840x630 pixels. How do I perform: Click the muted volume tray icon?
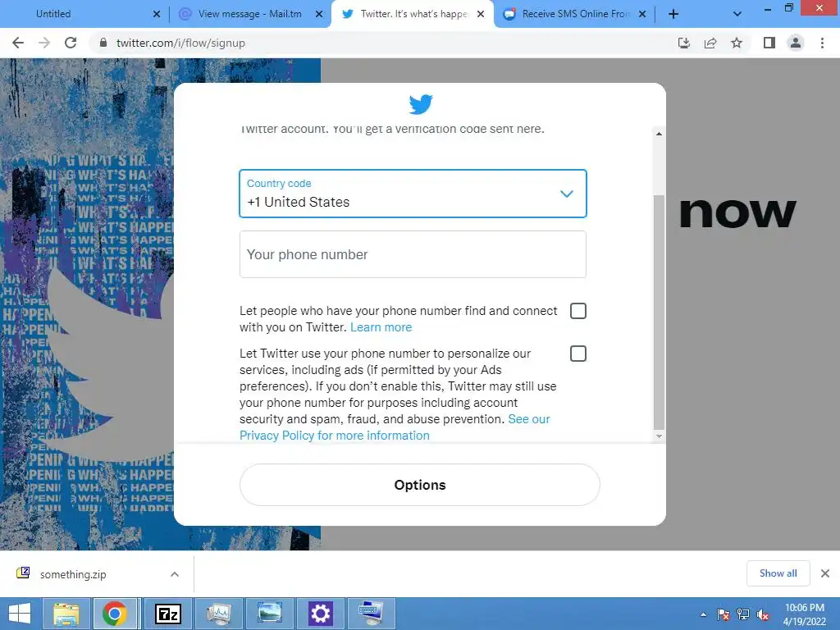point(763,614)
